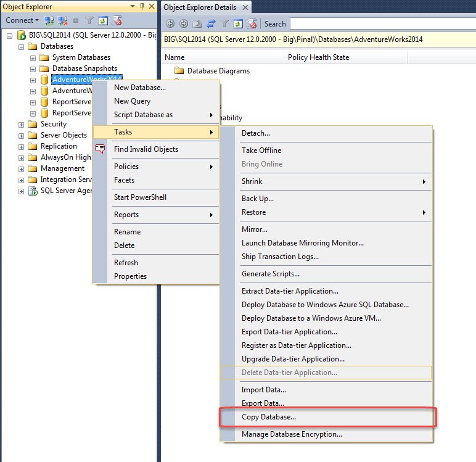Screen dimensions: 476x462
Task: Open the Connect dropdown
Action: (22, 20)
